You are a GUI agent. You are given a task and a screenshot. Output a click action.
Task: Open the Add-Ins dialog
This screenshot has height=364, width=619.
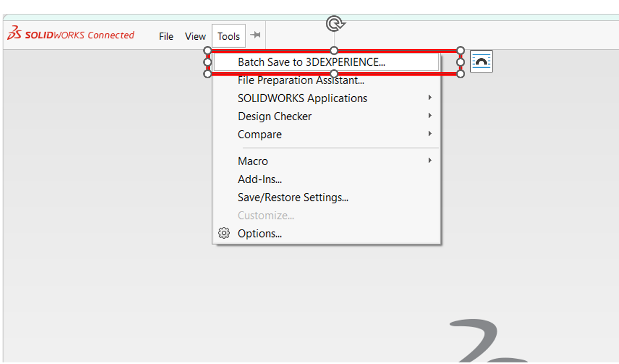[260, 179]
